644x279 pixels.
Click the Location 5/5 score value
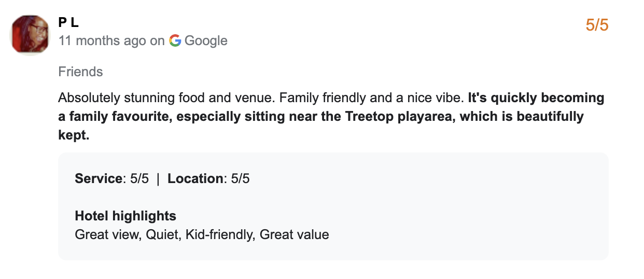pyautogui.click(x=240, y=179)
